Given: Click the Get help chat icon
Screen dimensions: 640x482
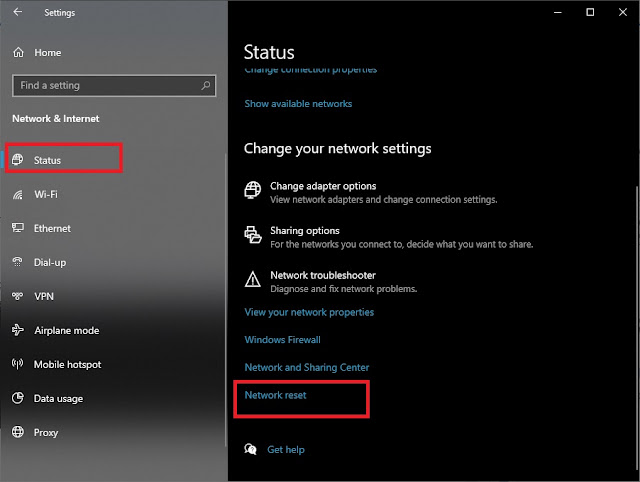Looking at the screenshot, I should coord(250,449).
